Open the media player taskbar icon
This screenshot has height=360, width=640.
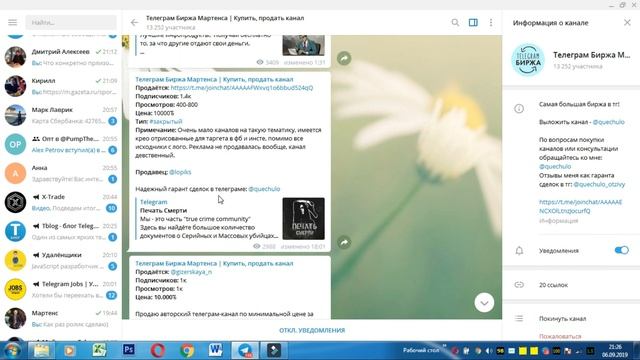pyautogui.click(x=69, y=351)
